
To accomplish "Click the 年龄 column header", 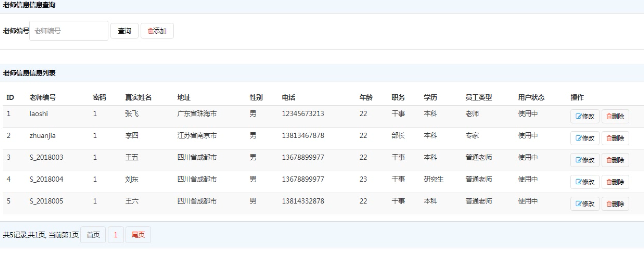I will 366,97.
